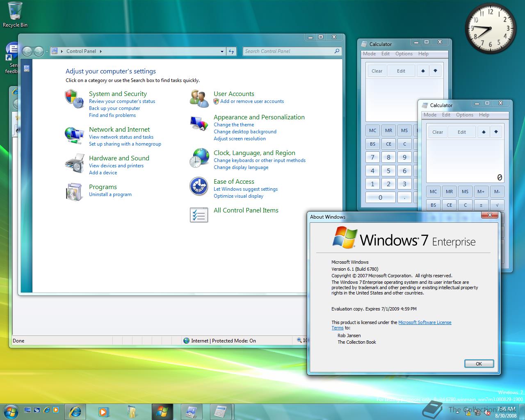Image resolution: width=525 pixels, height=420 pixels.
Task: Launch Internet Explorer from quick launch
Action: click(x=46, y=410)
